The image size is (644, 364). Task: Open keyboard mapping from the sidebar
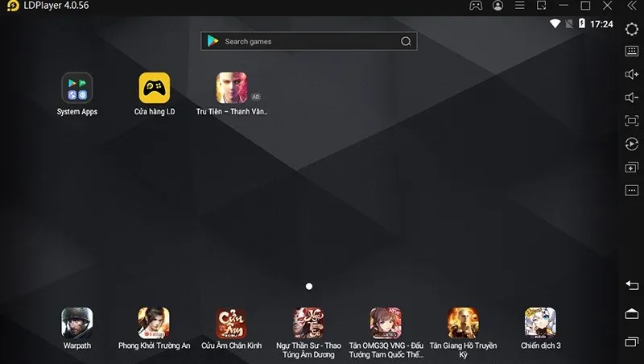[x=632, y=51]
